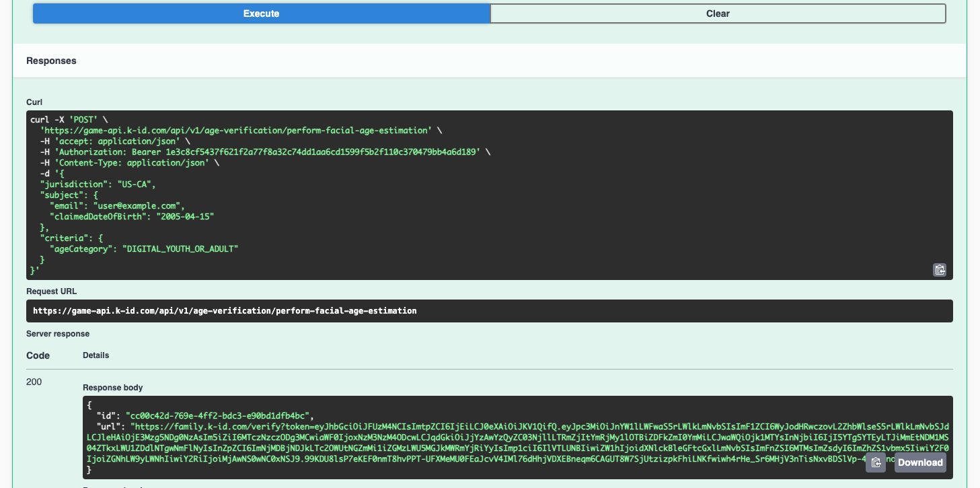The width and height of the screenshot is (980, 488).
Task: Click the Request URL text box
Action: point(489,311)
